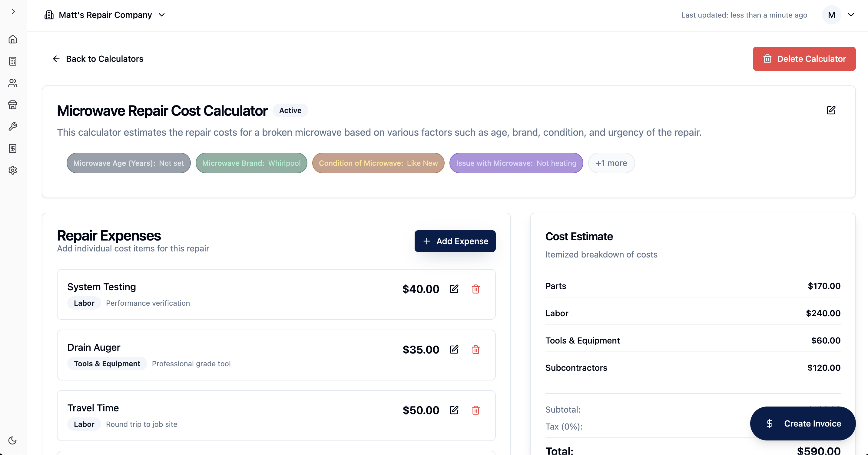Click the $35.00 amount
The height and width of the screenshot is (455, 868).
(420, 350)
